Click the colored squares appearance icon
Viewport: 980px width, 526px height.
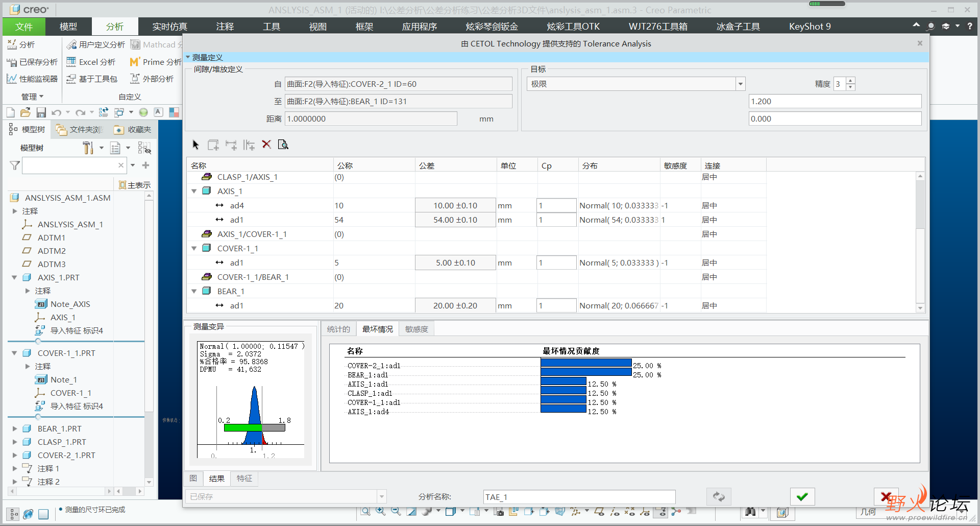174,112
